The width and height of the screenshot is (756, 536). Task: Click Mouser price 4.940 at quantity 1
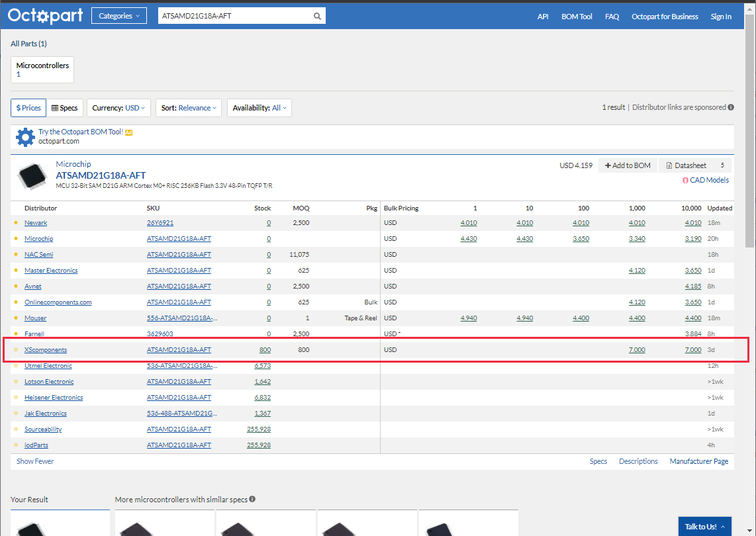[469, 318]
